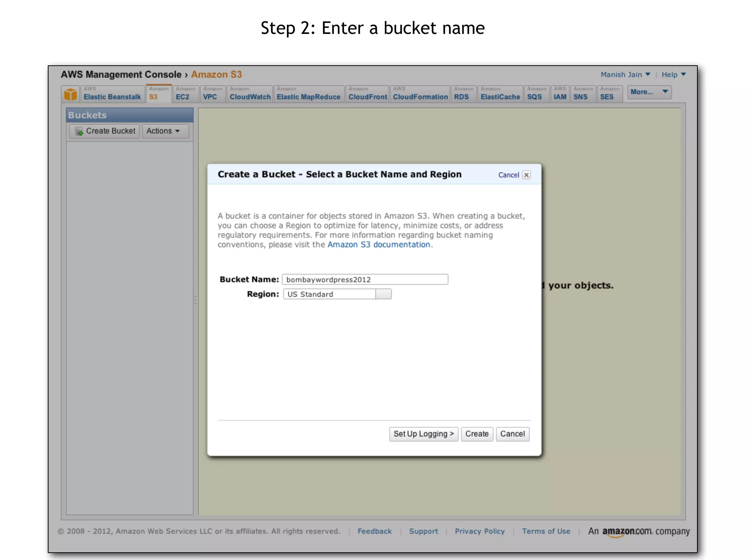Click the Amazon S3 breadcrumb link

(216, 75)
